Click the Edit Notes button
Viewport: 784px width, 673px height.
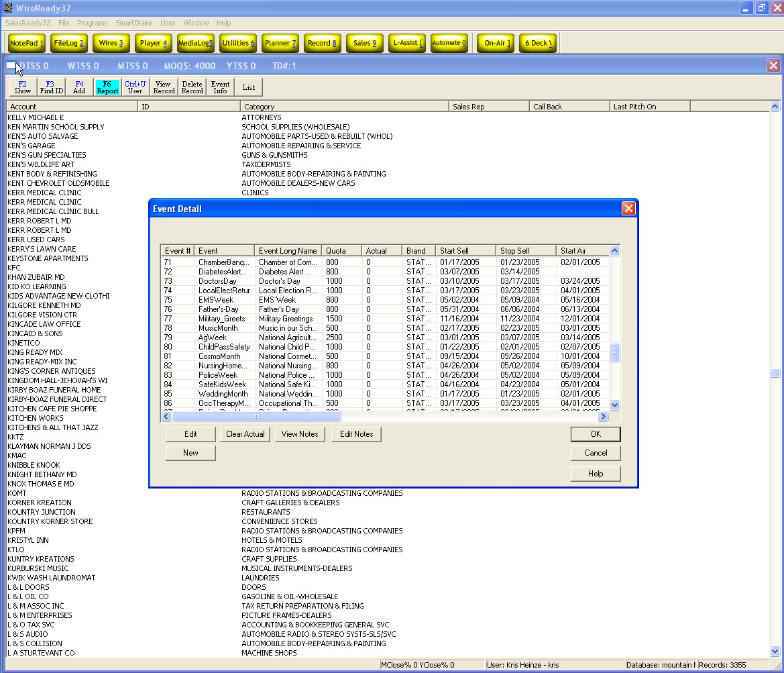356,434
